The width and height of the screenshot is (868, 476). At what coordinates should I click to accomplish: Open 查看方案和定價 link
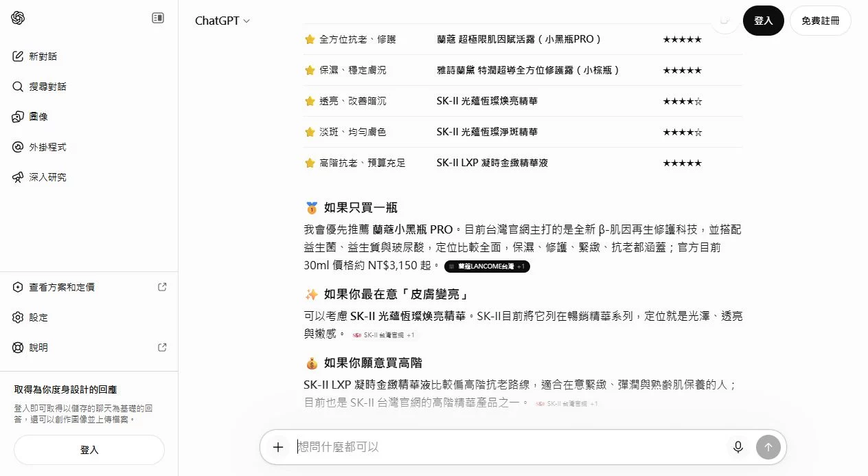89,287
